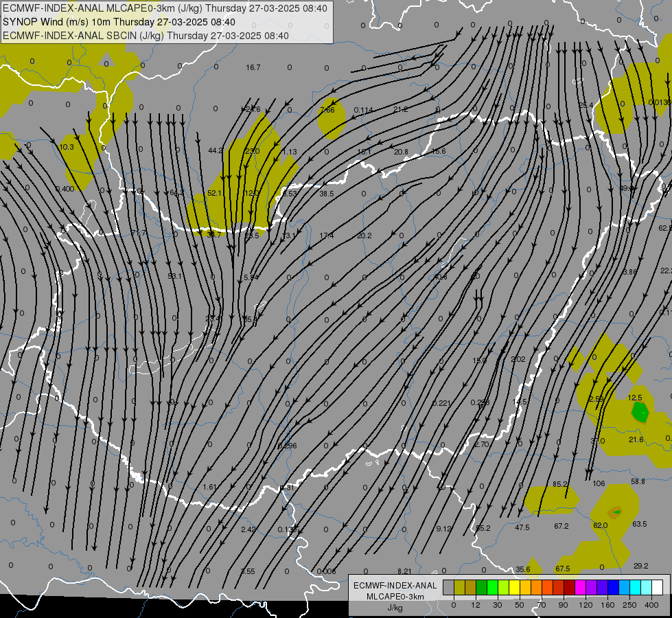Click the map value 53.1
The image size is (672, 618).
click(175, 276)
